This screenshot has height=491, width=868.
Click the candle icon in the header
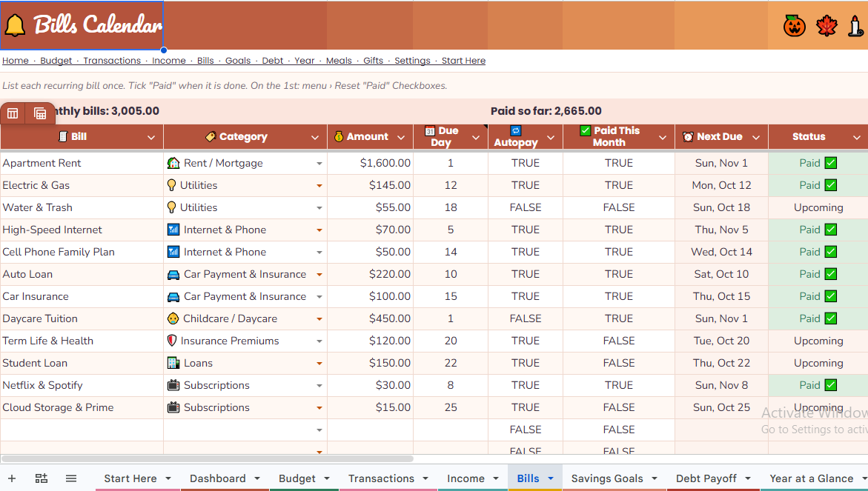855,26
